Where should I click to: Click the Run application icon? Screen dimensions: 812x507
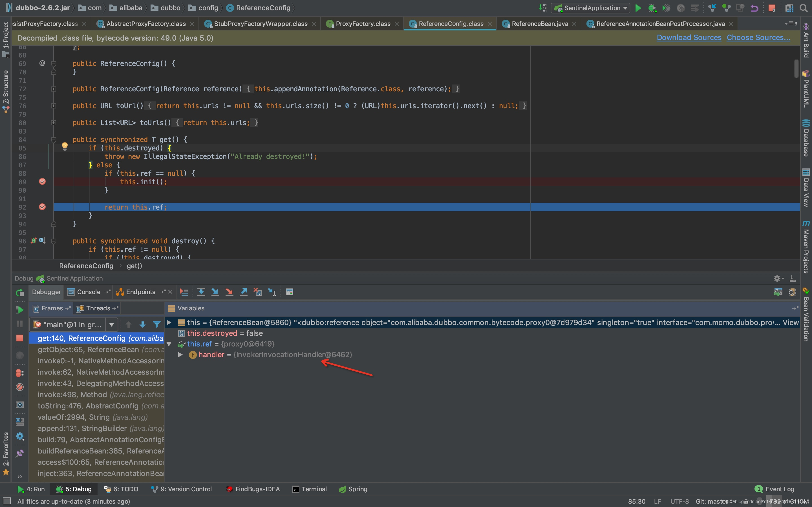tap(638, 7)
